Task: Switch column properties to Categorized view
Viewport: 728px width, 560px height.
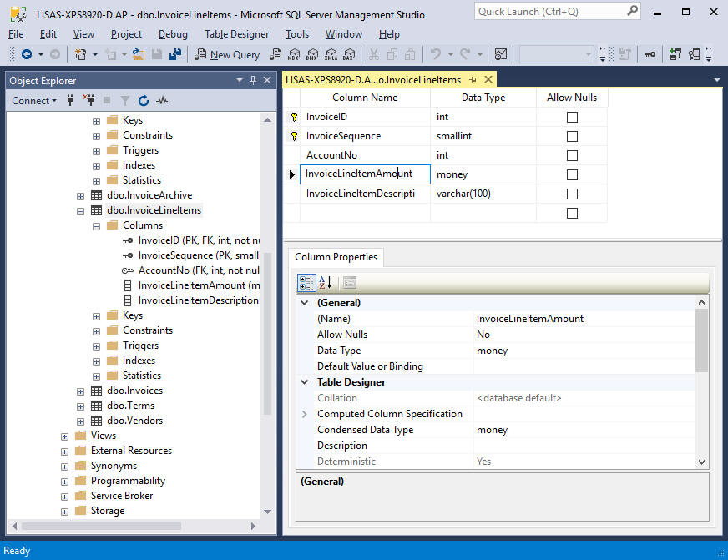Action: click(306, 283)
